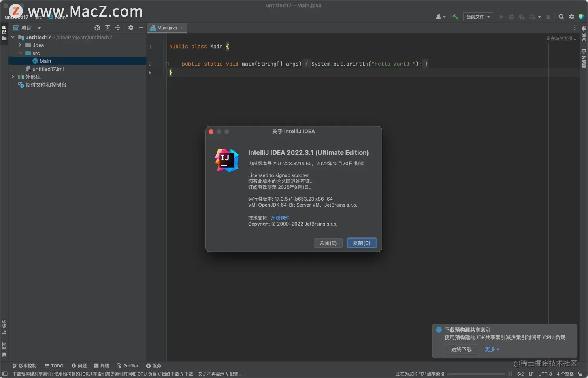
Task: Click the status bar shared index message
Action: (x=127, y=374)
